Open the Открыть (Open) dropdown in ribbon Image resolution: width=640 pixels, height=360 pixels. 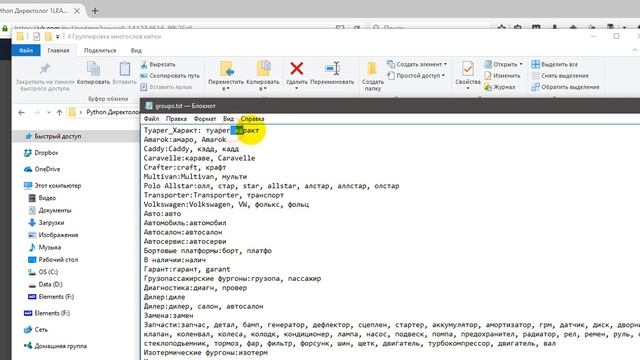(503, 64)
